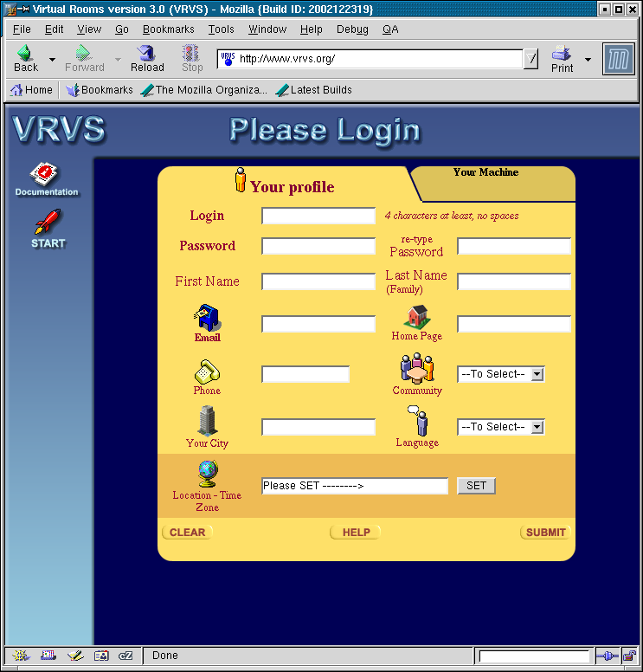Image resolution: width=643 pixels, height=672 pixels.
Task: Go back with the Back icon
Action: tap(26, 54)
